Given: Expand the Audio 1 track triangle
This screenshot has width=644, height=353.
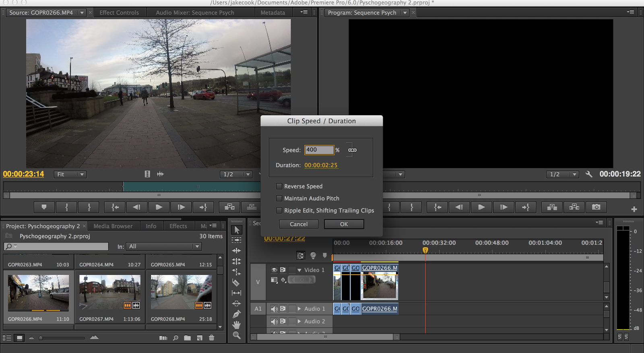Looking at the screenshot, I should coord(299,309).
